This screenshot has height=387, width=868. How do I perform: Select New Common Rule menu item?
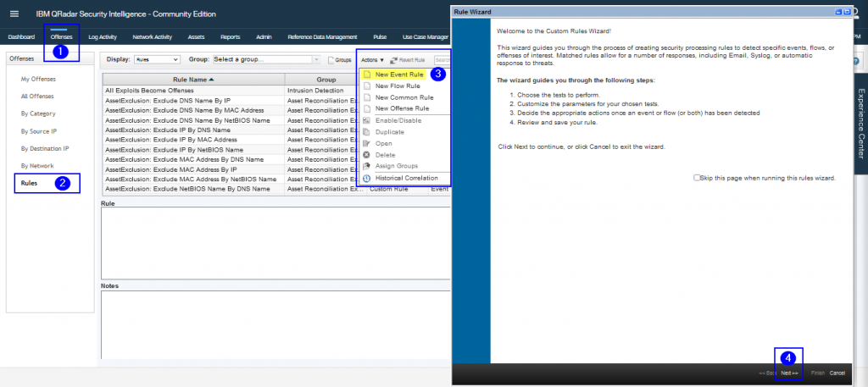[405, 97]
